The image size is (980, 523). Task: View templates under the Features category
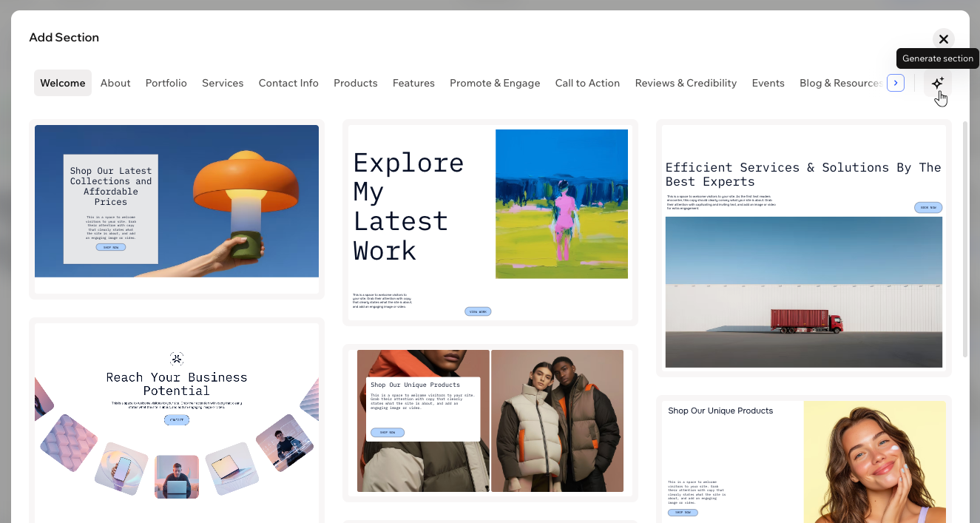(x=413, y=83)
